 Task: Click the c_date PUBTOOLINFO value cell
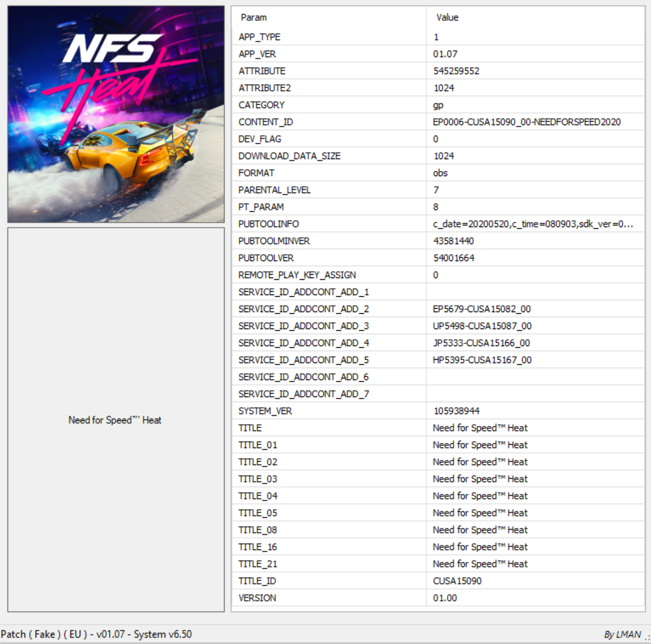(533, 224)
